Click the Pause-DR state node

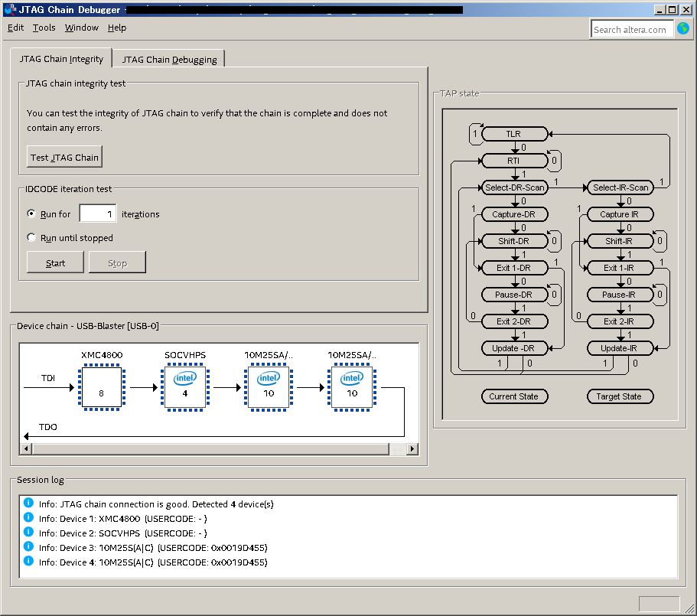515,295
